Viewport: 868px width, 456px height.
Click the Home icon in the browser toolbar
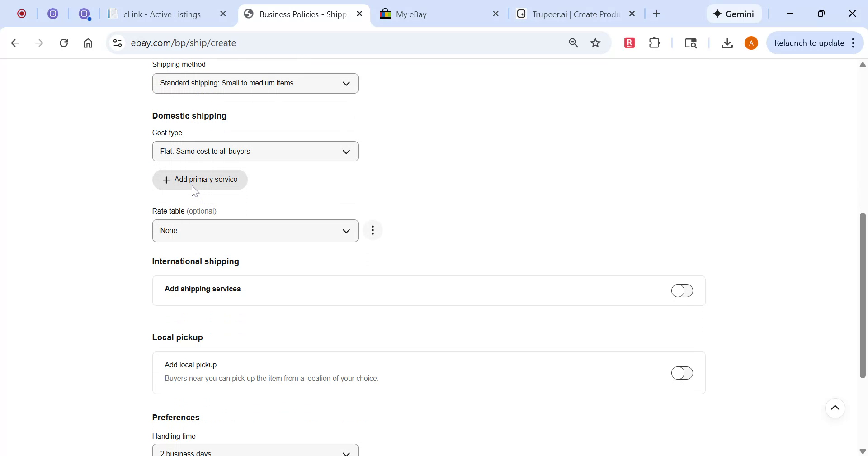(88, 43)
